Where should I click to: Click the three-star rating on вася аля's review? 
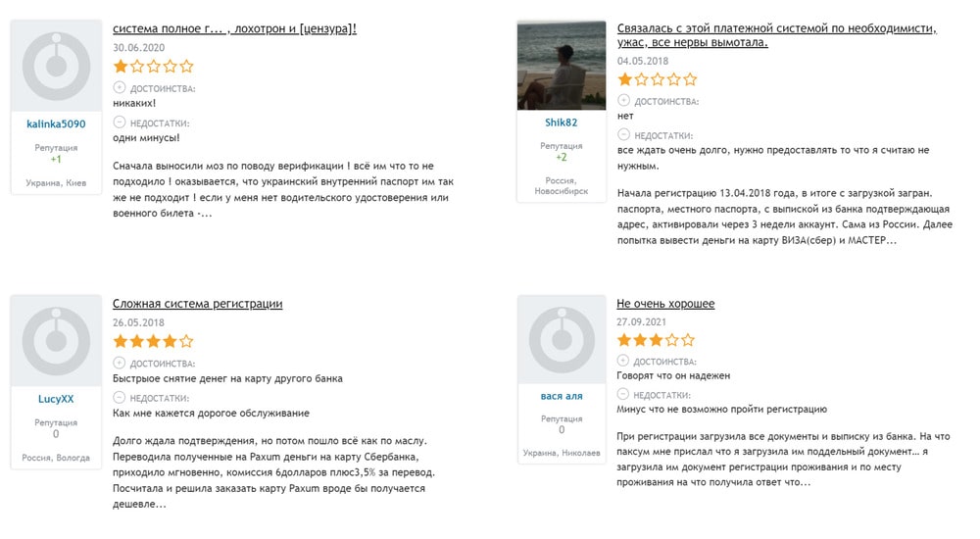(x=656, y=340)
